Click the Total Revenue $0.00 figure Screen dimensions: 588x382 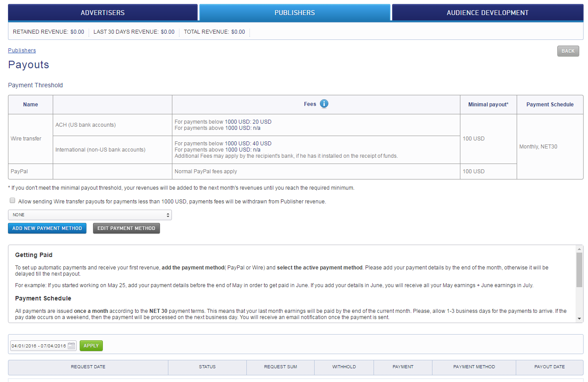pos(238,32)
